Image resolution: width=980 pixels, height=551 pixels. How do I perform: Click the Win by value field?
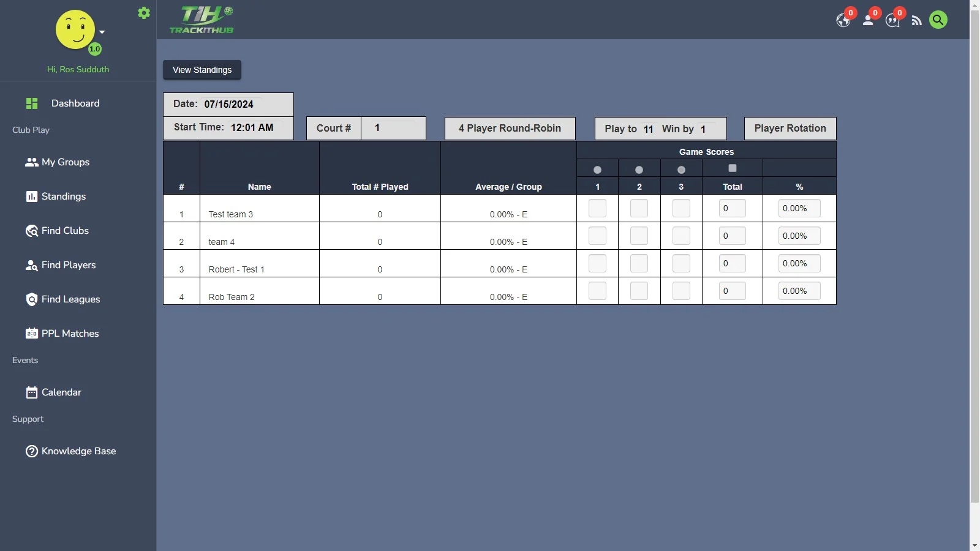point(707,129)
